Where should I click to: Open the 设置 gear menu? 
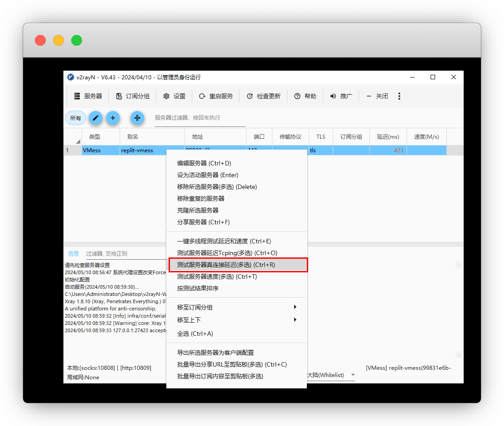[174, 96]
